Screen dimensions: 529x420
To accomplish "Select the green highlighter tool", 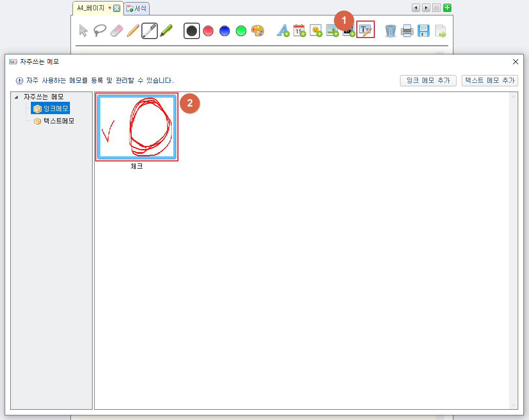I will (166, 31).
